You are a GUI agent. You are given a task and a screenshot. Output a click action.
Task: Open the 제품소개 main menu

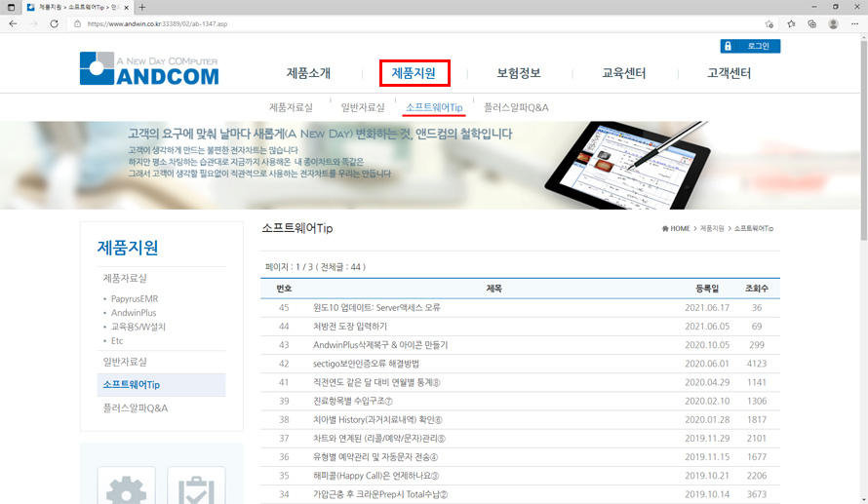[308, 73]
